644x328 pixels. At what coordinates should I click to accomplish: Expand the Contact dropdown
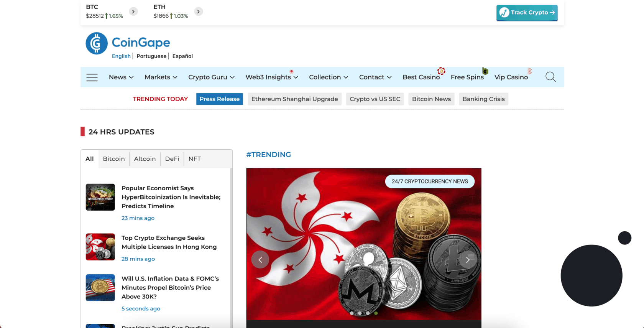(375, 77)
